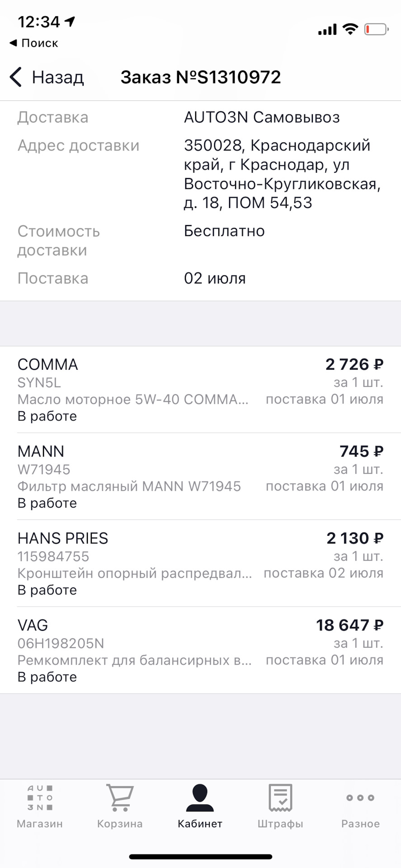This screenshot has height=868, width=401.
Task: Open the Штрафы receipt icon
Action: coord(280,798)
